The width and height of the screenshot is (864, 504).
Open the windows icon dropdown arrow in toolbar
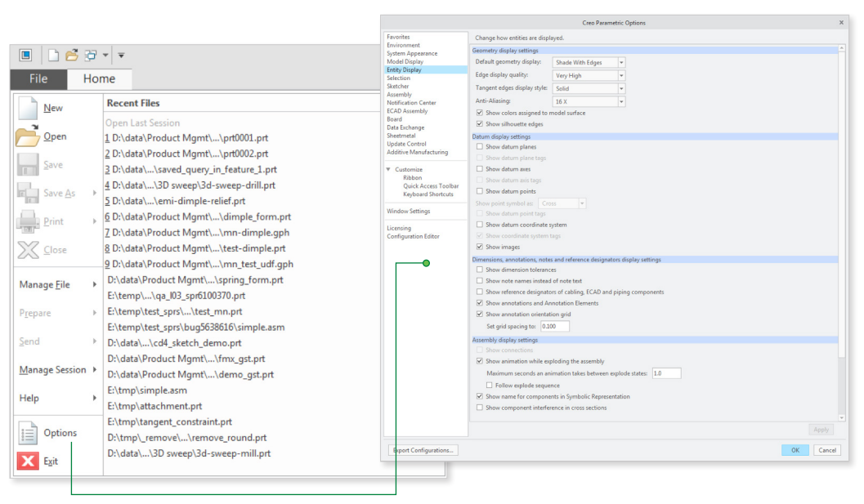click(x=105, y=56)
